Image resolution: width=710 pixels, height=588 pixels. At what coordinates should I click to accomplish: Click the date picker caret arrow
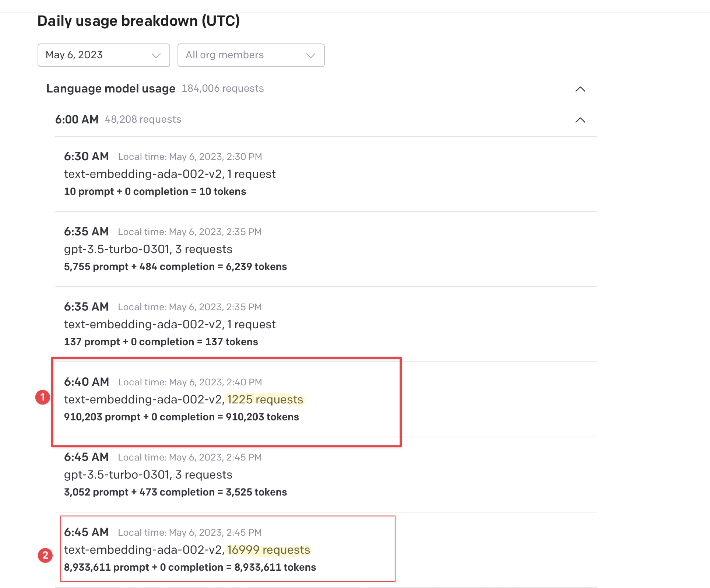156,55
